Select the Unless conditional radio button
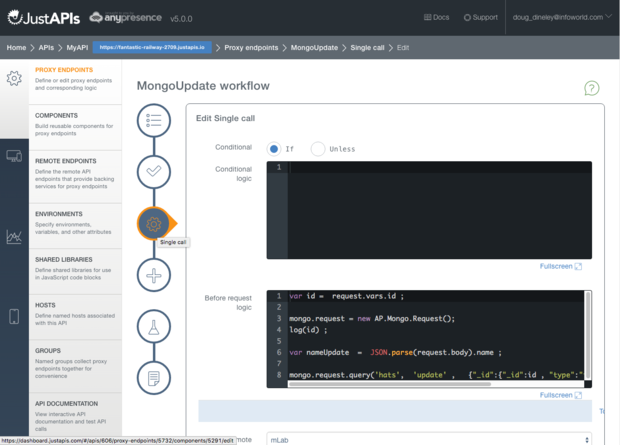This screenshot has height=445, width=620. pos(318,149)
